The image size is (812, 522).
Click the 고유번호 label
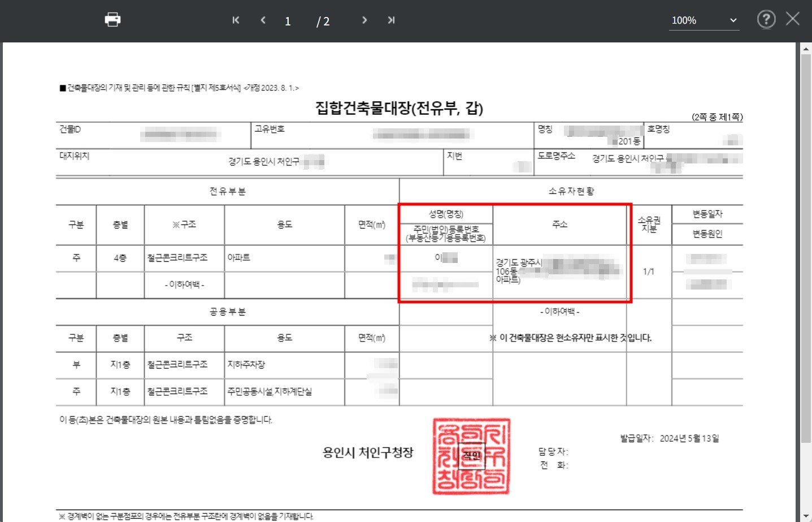click(270, 129)
